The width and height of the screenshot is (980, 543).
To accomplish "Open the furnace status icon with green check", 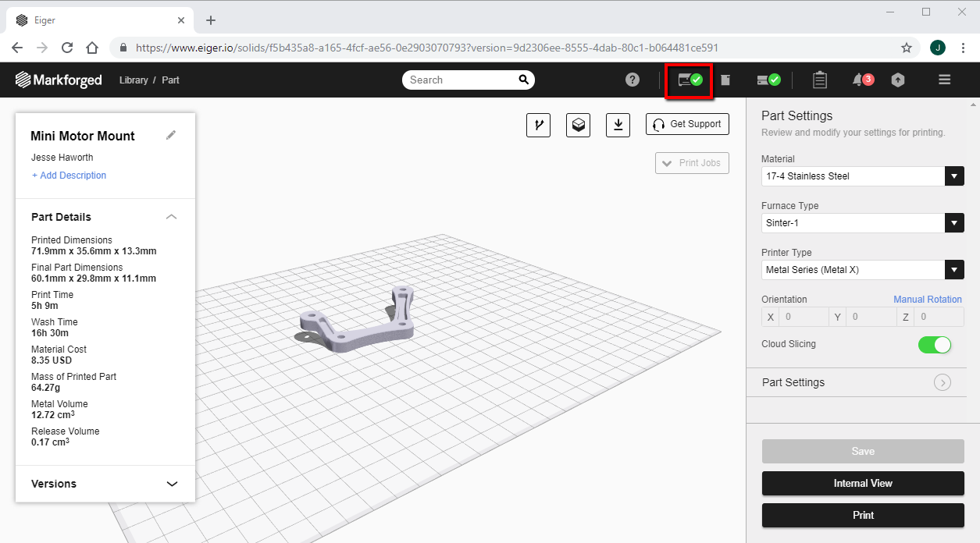I will 768,80.
